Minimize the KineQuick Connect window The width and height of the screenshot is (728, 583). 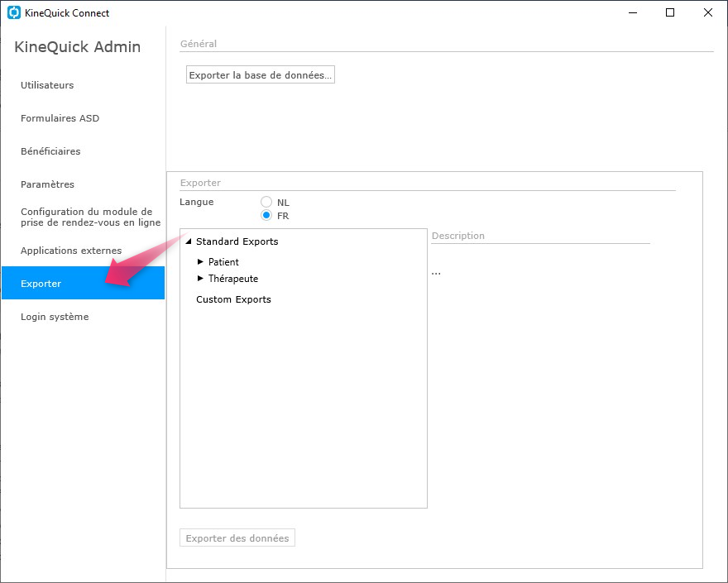pyautogui.click(x=633, y=12)
